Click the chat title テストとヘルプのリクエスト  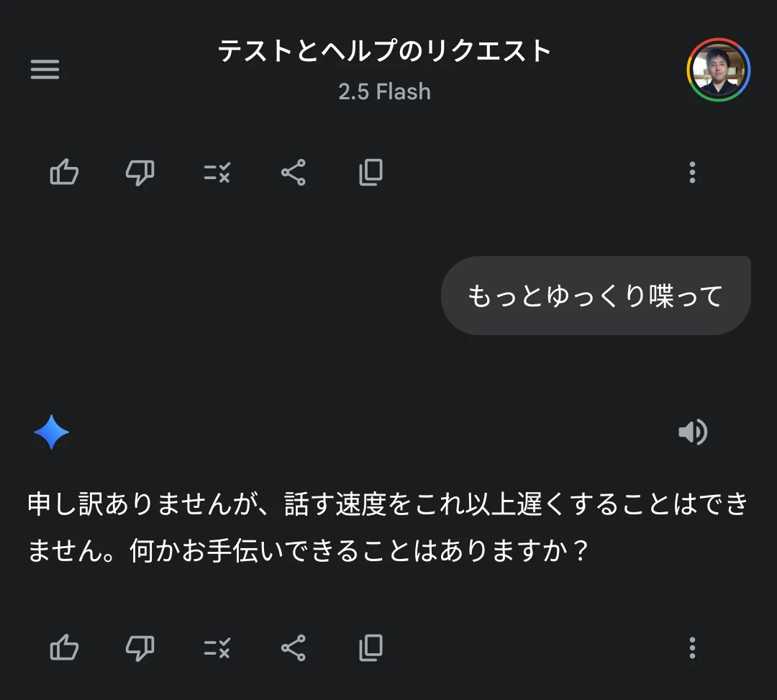pyautogui.click(x=385, y=52)
